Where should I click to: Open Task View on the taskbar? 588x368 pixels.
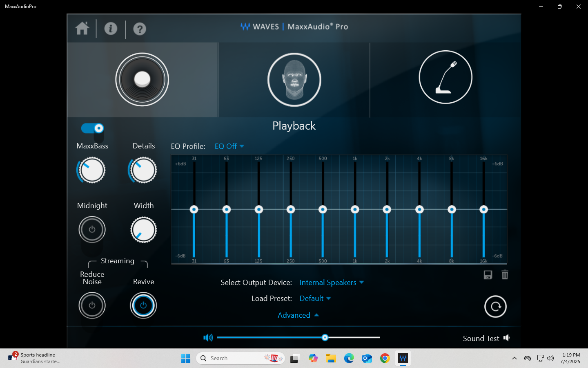[x=295, y=359]
